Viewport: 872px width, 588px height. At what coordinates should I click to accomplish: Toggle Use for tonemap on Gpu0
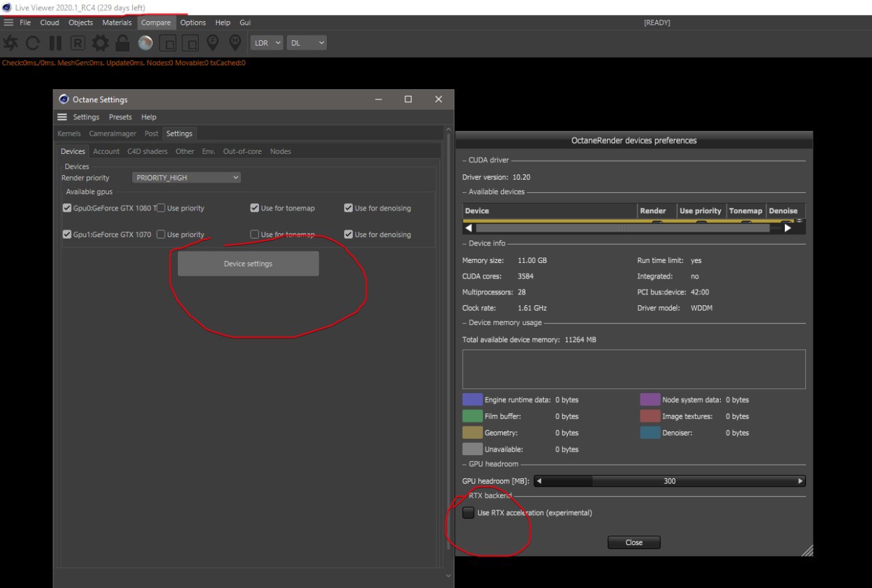click(255, 208)
